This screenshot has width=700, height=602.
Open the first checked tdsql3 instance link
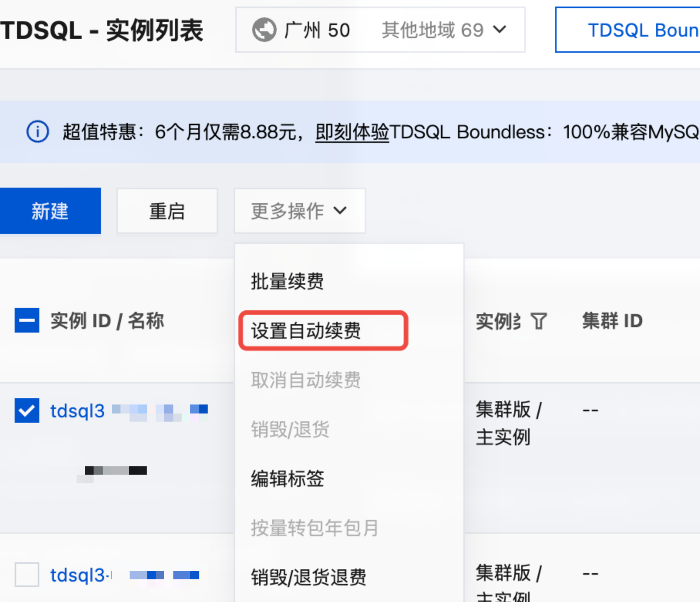[77, 411]
